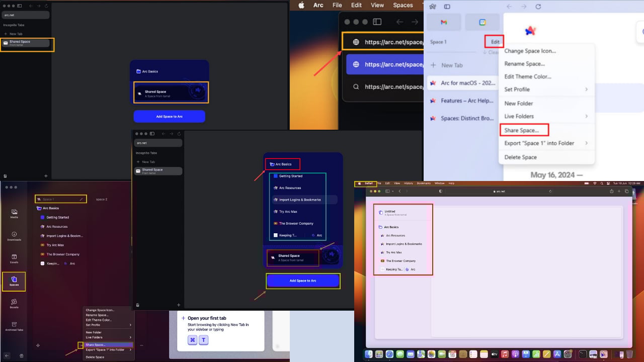Open Music app in the Dock

[505, 354]
